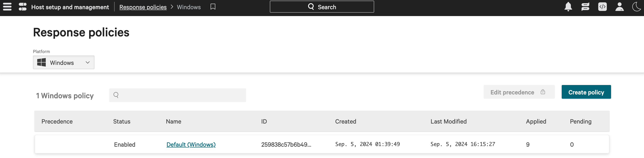This screenshot has width=644, height=158.
Task: Open the messages icon in the top bar
Action: [x=585, y=7]
